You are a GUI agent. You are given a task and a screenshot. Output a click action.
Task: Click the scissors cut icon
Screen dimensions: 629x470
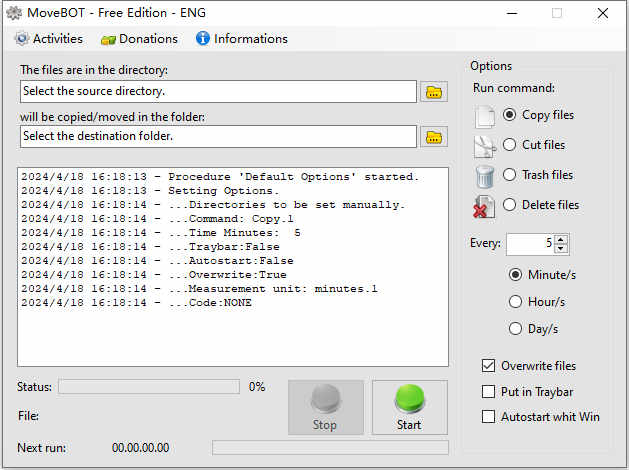tap(485, 147)
